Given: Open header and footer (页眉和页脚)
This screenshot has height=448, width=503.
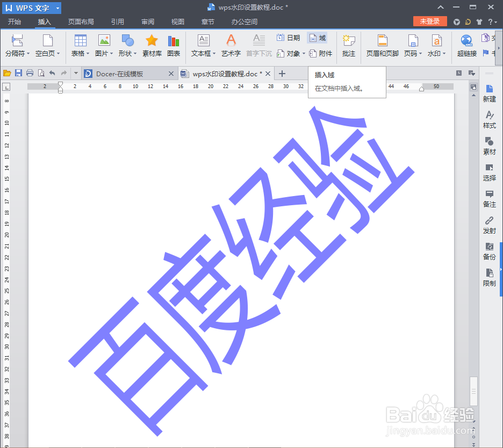Looking at the screenshot, I should (x=383, y=46).
